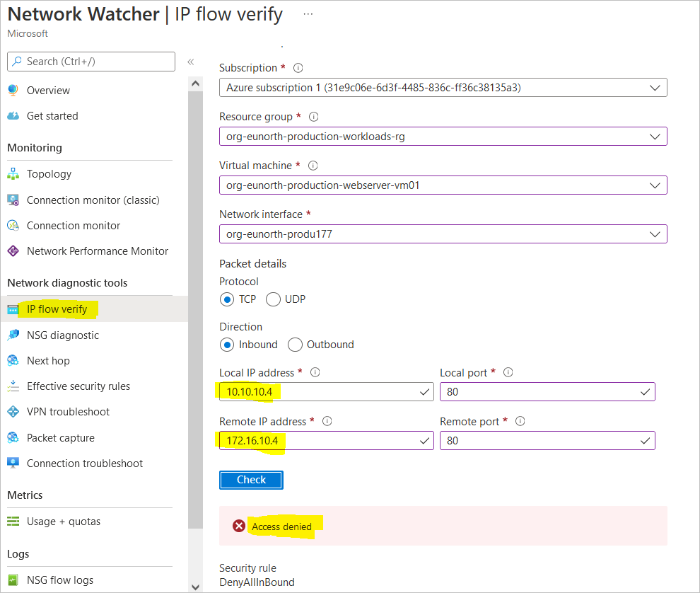Click the Local port field
The height and width of the screenshot is (593, 700).
tap(547, 391)
